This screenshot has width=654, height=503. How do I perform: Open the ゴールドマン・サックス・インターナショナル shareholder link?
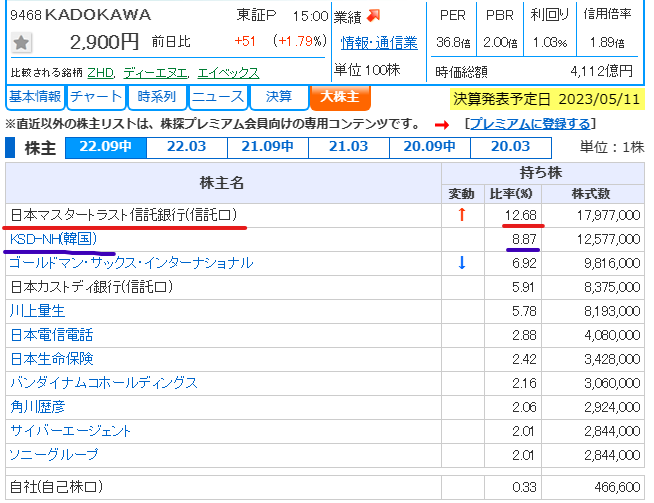pos(130,263)
